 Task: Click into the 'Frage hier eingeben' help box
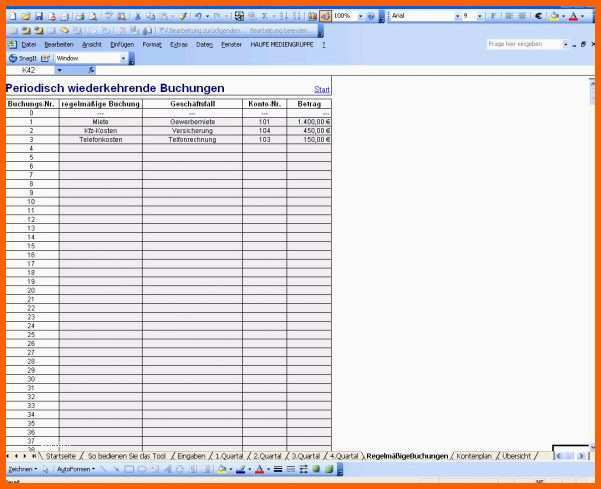click(524, 44)
